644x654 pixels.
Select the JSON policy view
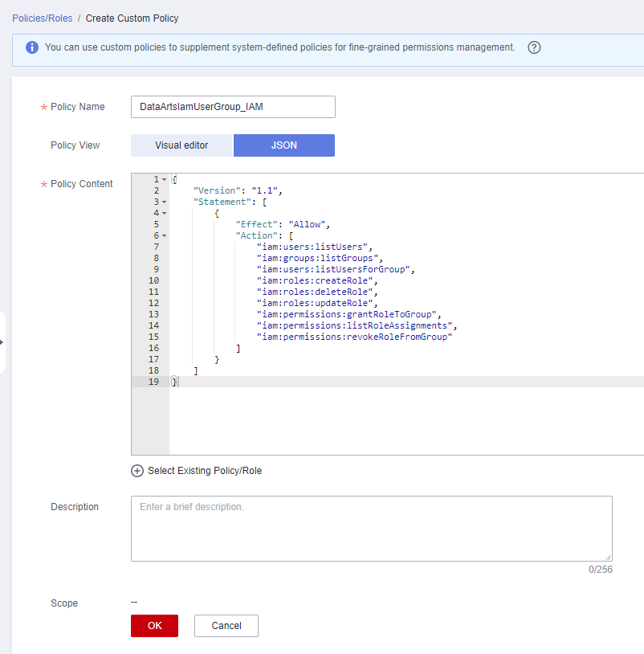[x=284, y=145]
